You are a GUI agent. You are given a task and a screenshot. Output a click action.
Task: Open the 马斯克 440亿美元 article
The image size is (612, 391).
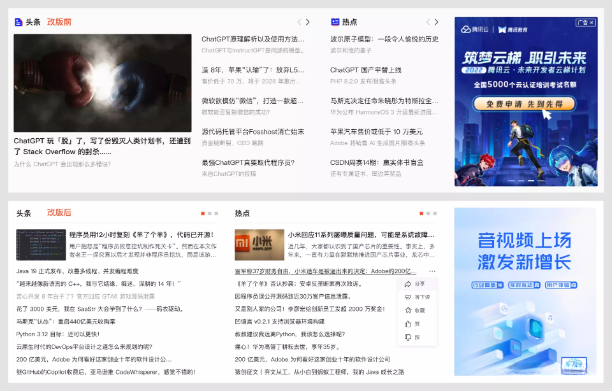pos(66,322)
